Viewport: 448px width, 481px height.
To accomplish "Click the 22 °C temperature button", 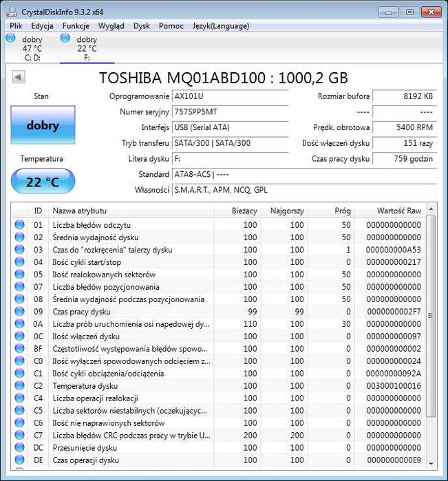I will coord(43,182).
